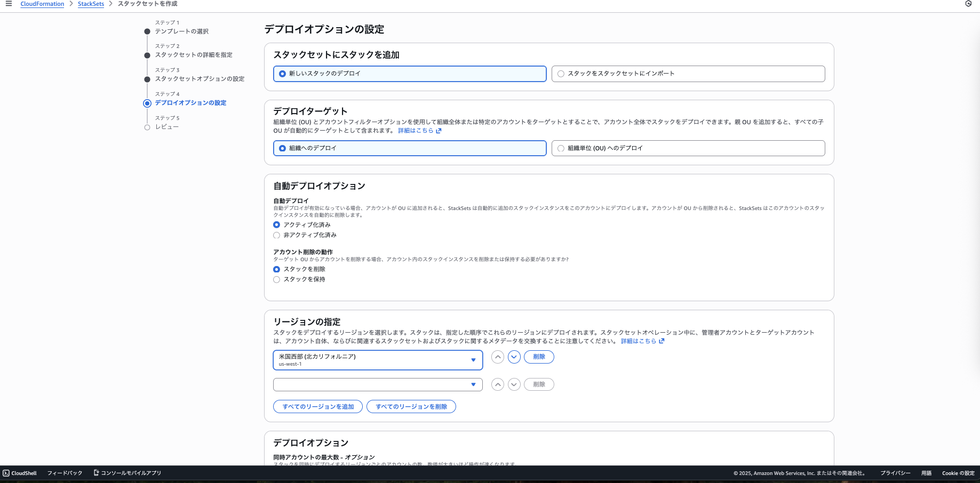This screenshot has width=980, height=483.
Task: Select スタックをスタックセットにインポート option
Action: (560, 74)
